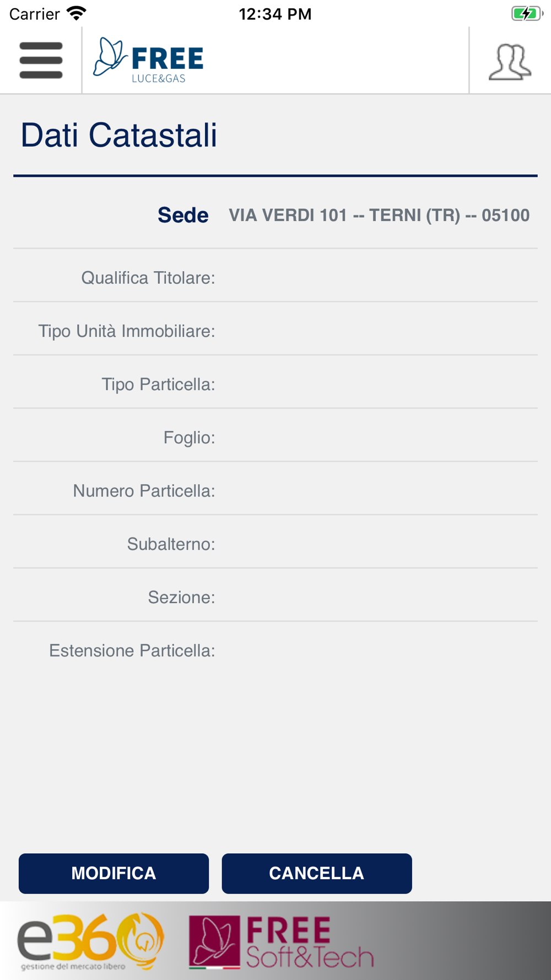
Task: Click the MODIFICA button
Action: tap(114, 874)
